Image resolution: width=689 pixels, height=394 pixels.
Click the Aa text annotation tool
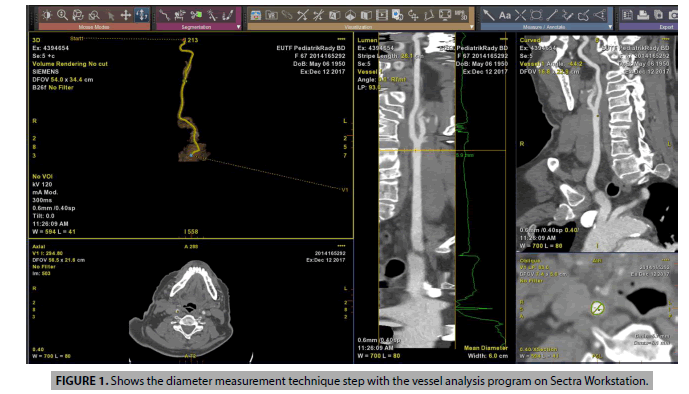(x=504, y=15)
